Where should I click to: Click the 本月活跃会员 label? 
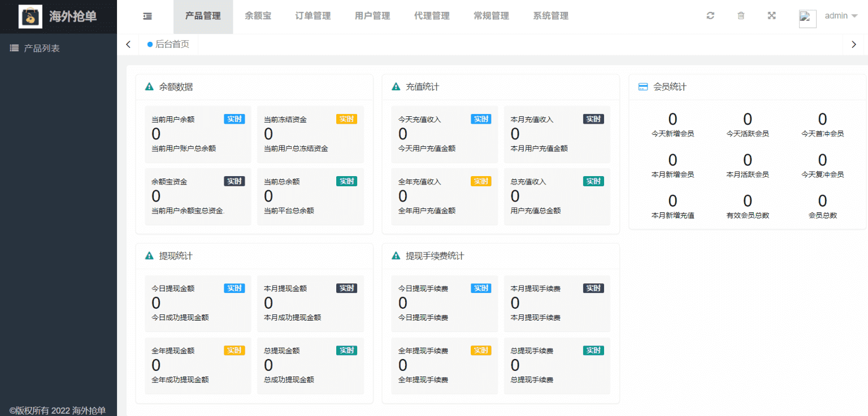748,174
